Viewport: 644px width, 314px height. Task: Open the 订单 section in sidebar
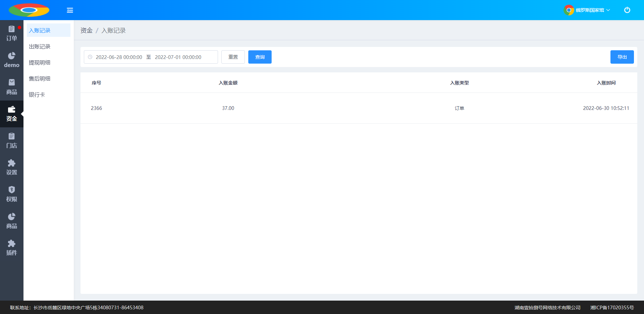click(x=12, y=34)
